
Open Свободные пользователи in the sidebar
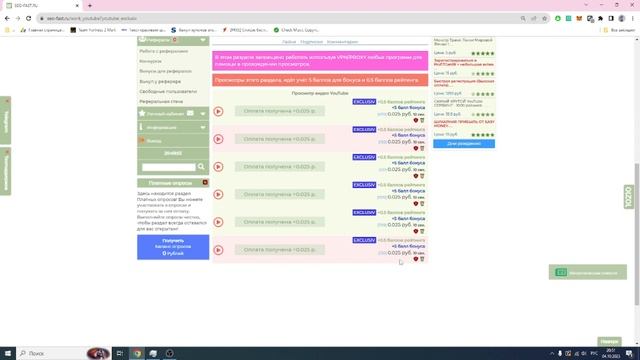[168, 91]
